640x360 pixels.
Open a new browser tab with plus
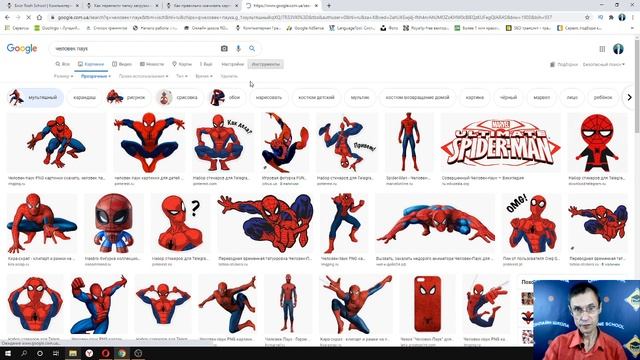329,6
